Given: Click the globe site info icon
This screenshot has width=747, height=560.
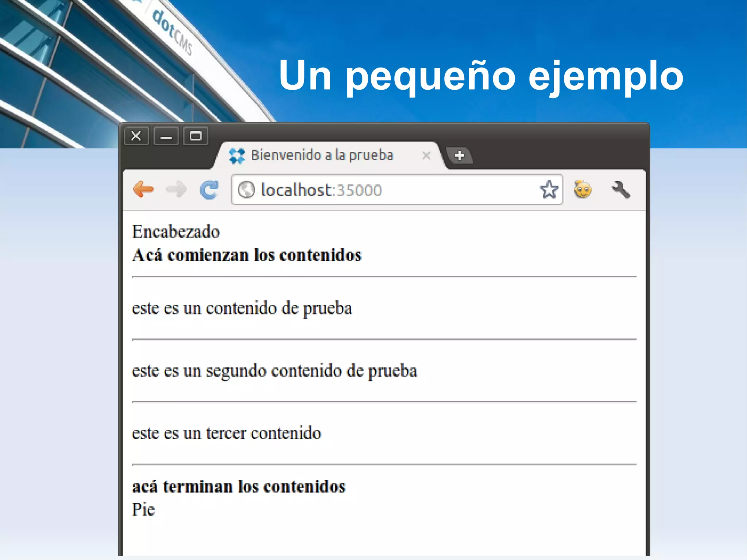Looking at the screenshot, I should pyautogui.click(x=247, y=190).
